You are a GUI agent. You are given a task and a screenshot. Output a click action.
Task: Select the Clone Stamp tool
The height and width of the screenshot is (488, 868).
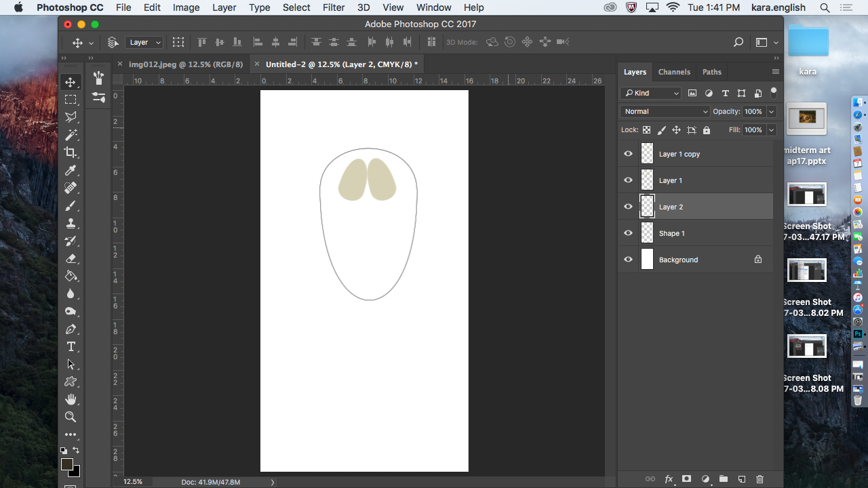tap(71, 223)
